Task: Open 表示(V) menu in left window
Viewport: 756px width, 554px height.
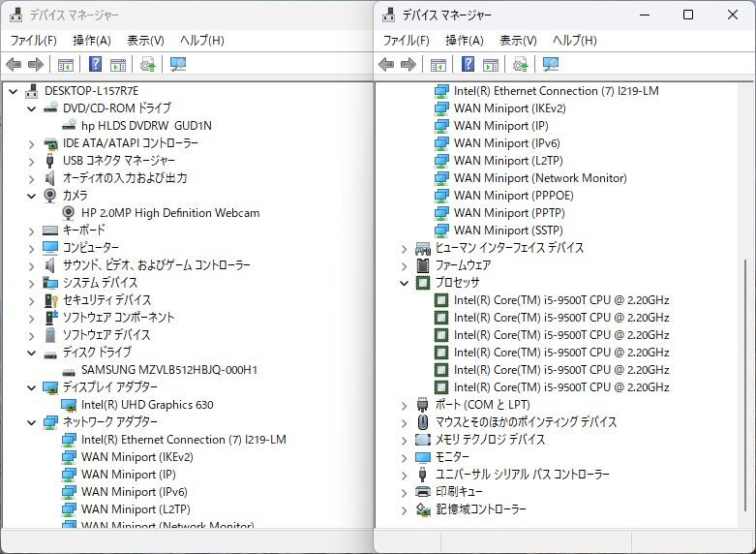Action: pyautogui.click(x=145, y=40)
